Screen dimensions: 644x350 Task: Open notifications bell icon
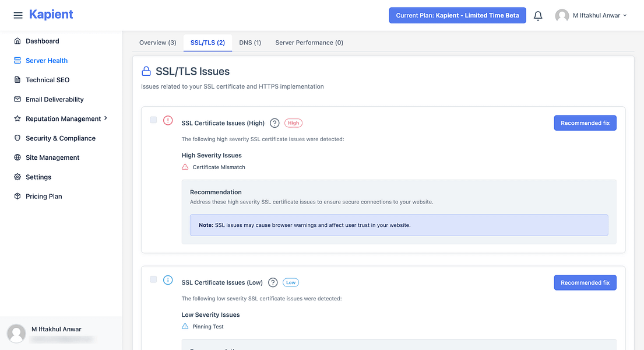pos(537,16)
